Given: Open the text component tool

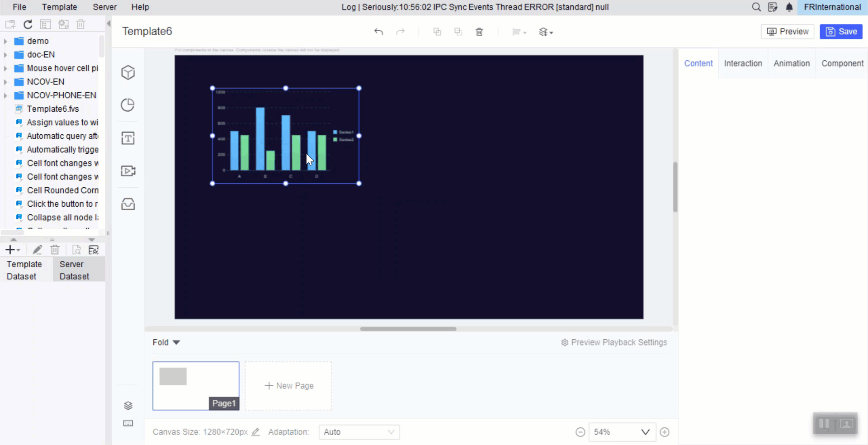Looking at the screenshot, I should pyautogui.click(x=128, y=138).
